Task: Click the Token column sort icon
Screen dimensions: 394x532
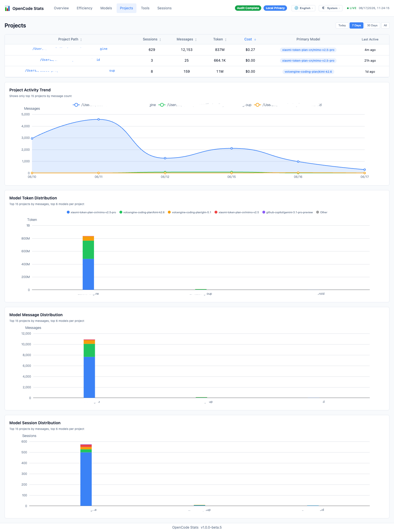Action: (x=226, y=40)
